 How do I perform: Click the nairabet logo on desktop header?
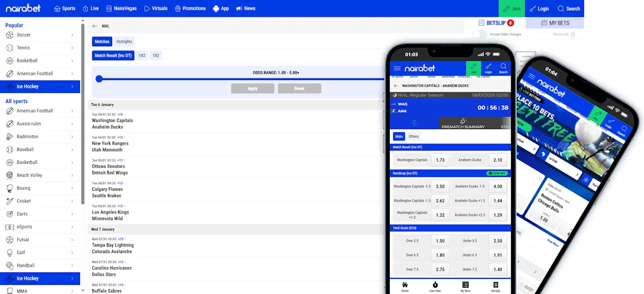click(x=24, y=9)
